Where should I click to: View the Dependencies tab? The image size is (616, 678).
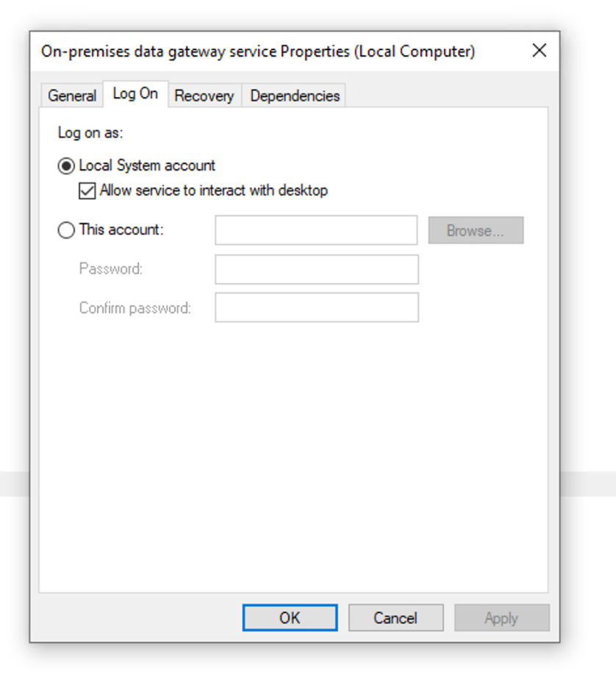[293, 95]
